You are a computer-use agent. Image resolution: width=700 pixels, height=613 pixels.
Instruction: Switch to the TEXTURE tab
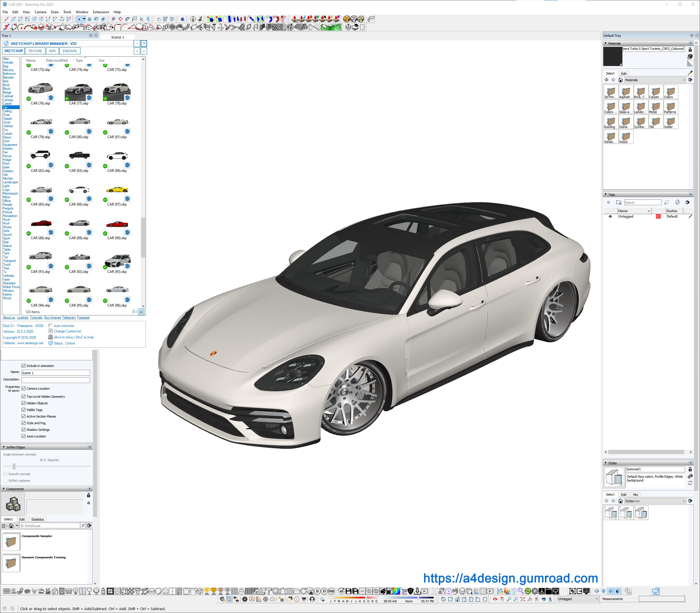35,51
